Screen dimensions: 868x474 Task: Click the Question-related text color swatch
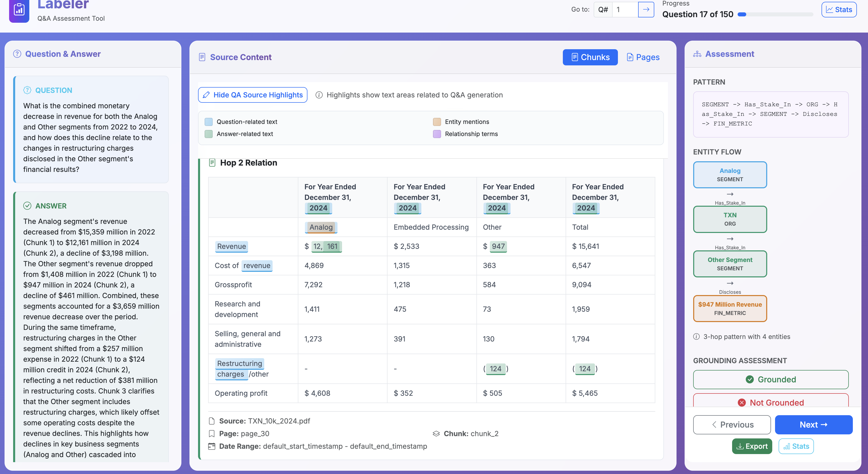209,122
